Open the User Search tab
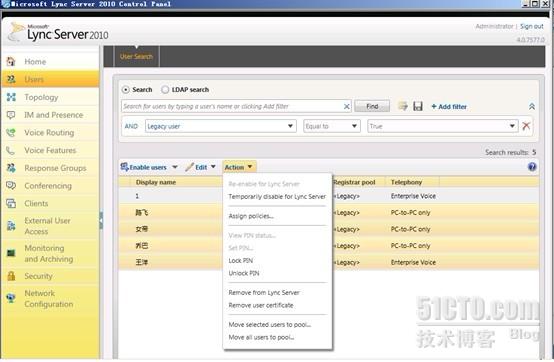 tap(136, 57)
